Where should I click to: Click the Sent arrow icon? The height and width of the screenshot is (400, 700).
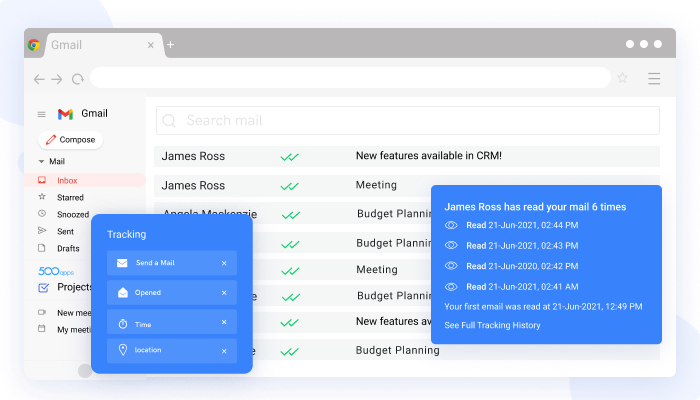click(42, 230)
